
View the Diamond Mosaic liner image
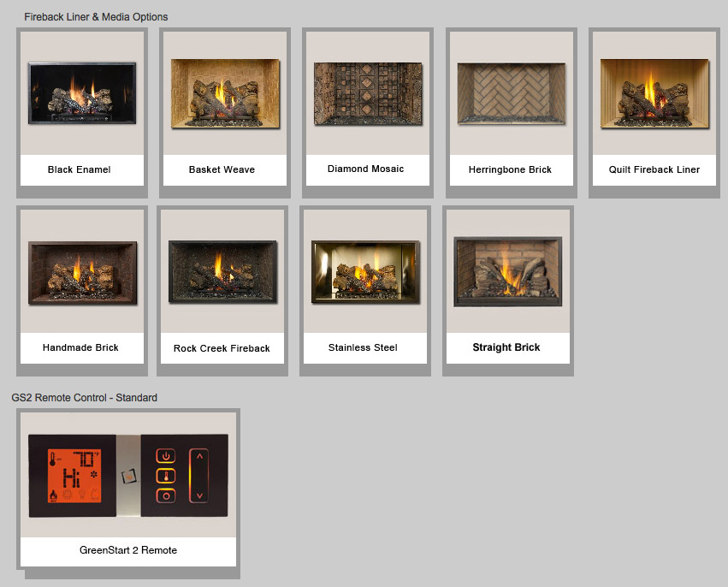pos(368,94)
